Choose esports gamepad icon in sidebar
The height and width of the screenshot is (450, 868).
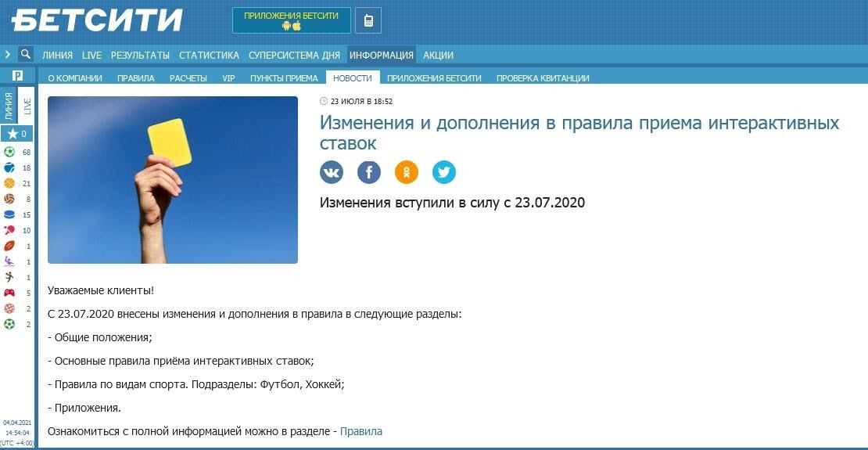[x=10, y=293]
